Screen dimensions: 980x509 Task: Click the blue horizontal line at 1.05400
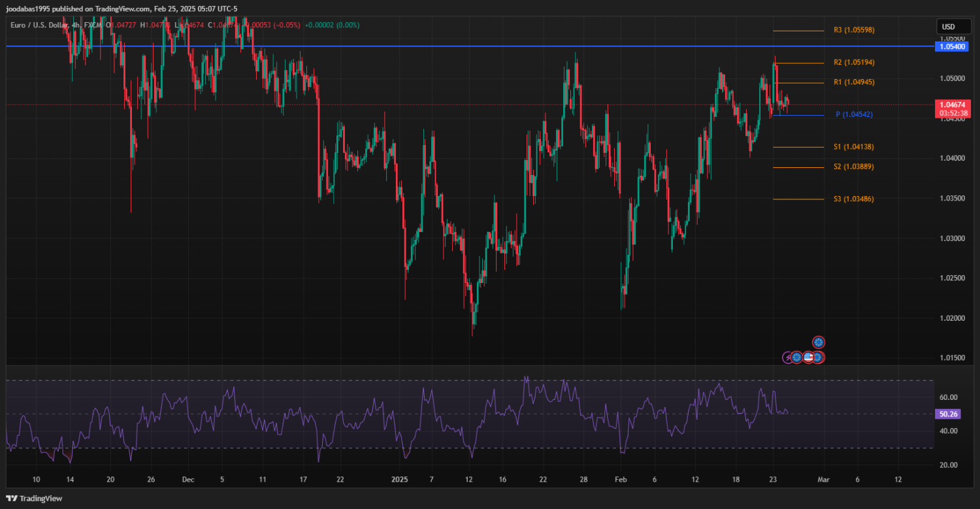pos(470,46)
